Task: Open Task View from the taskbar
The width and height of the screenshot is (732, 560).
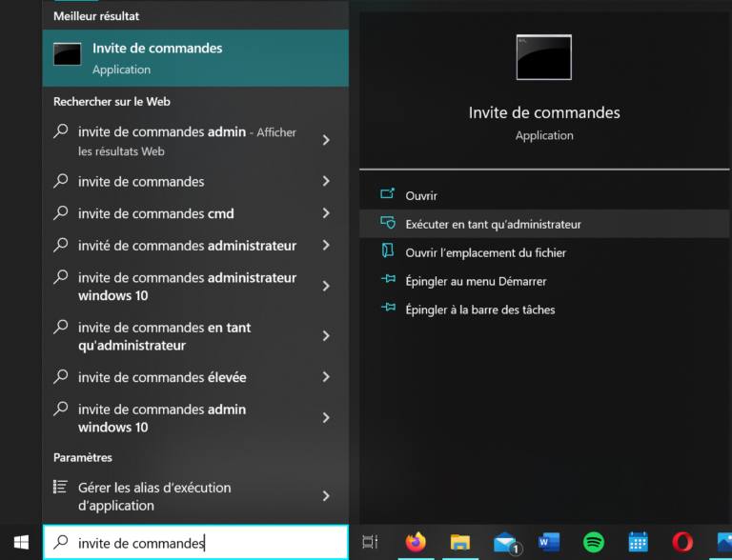Action: (370, 542)
